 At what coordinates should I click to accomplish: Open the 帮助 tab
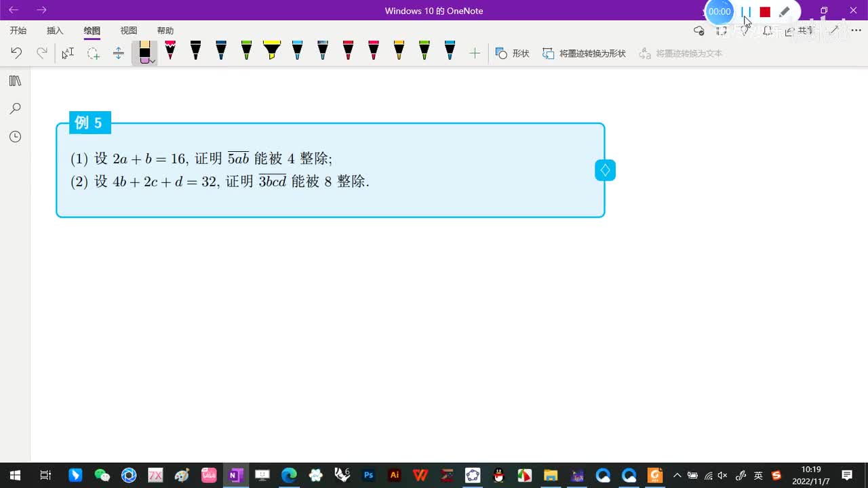click(x=165, y=30)
